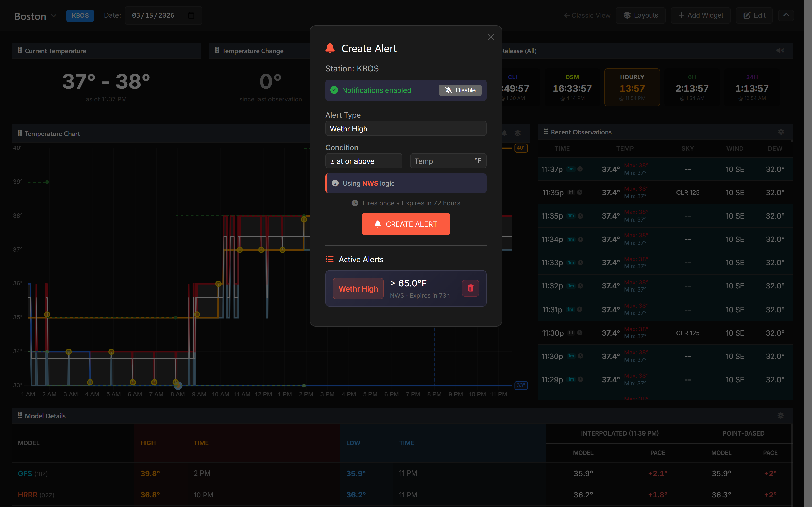Disable notifications in alert dialog
The height and width of the screenshot is (507, 812).
tap(460, 90)
